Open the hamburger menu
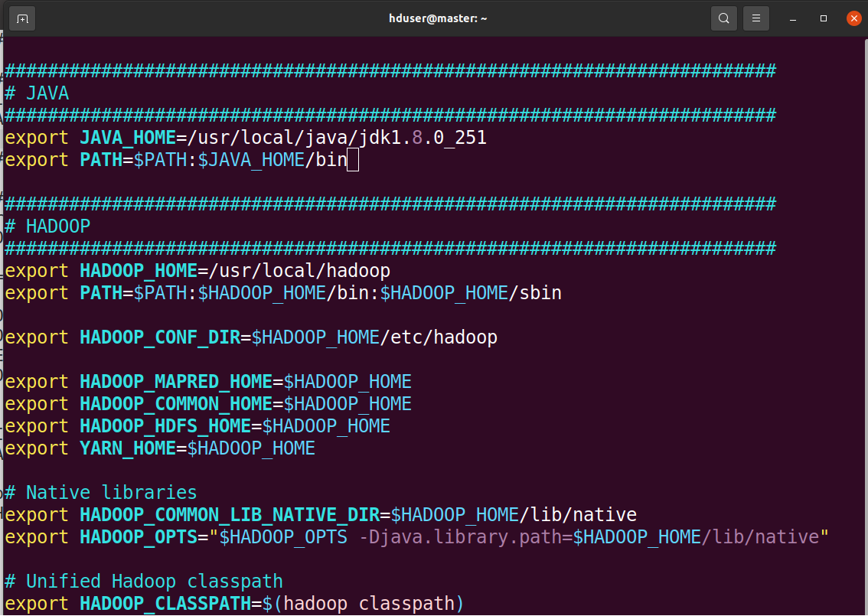The width and height of the screenshot is (868, 616). pyautogui.click(x=756, y=18)
